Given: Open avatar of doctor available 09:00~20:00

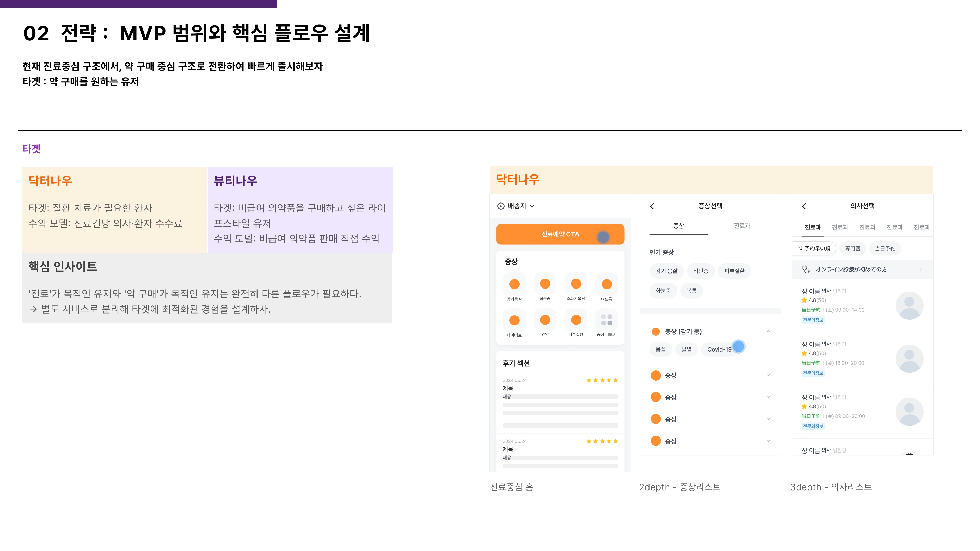Looking at the screenshot, I should [x=909, y=412].
